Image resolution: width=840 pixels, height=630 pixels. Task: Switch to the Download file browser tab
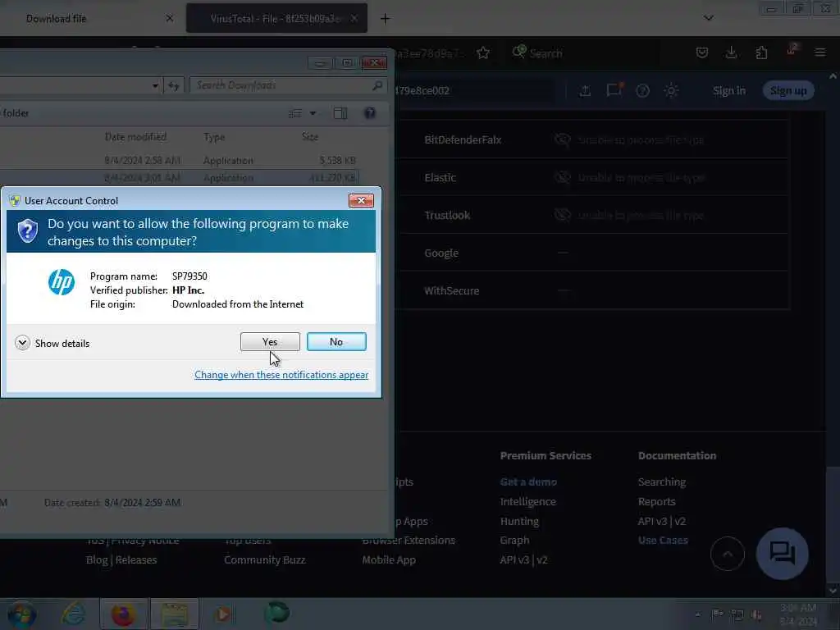click(x=57, y=19)
